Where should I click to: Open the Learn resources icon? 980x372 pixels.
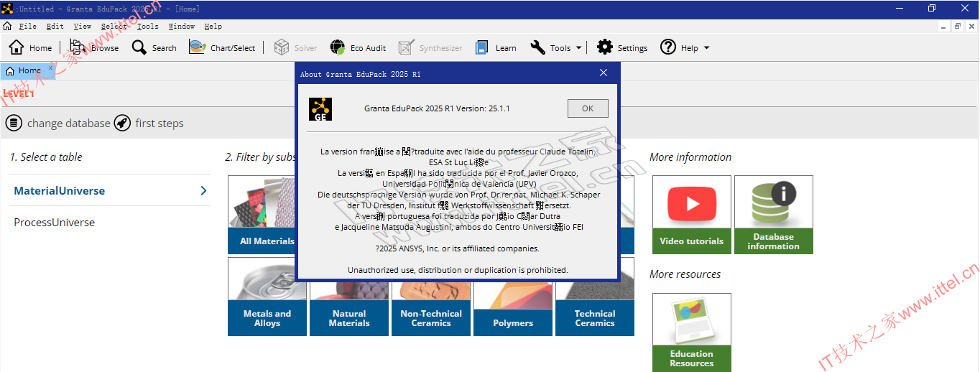(x=482, y=47)
